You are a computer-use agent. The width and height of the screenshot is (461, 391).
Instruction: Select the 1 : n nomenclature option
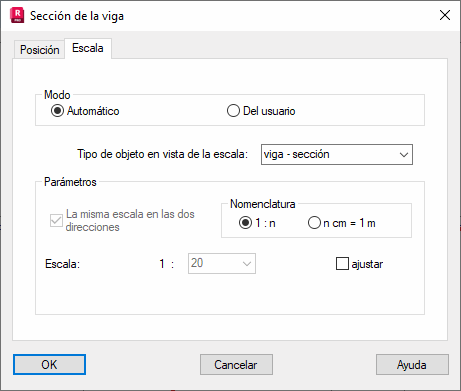[x=245, y=223]
